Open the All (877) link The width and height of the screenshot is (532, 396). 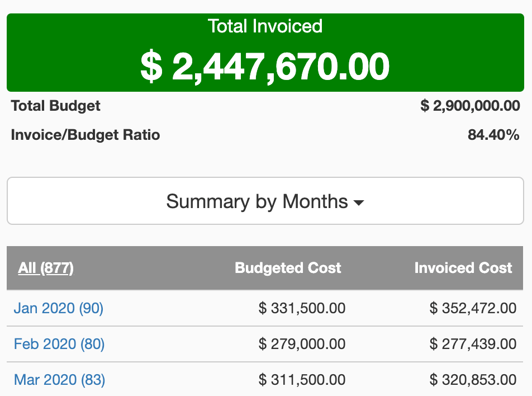pyautogui.click(x=46, y=268)
